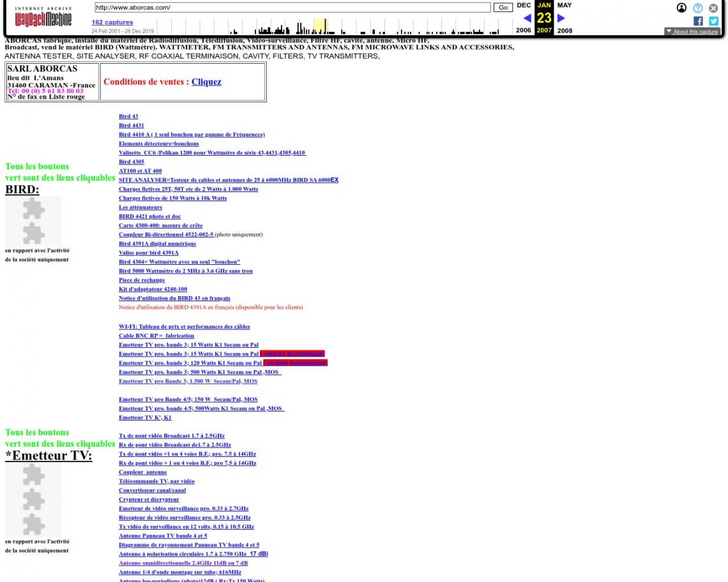Open Antenne omnidirectionnelle 2.4GHz link
Viewport: 728px width, 582px height.
tap(183, 563)
